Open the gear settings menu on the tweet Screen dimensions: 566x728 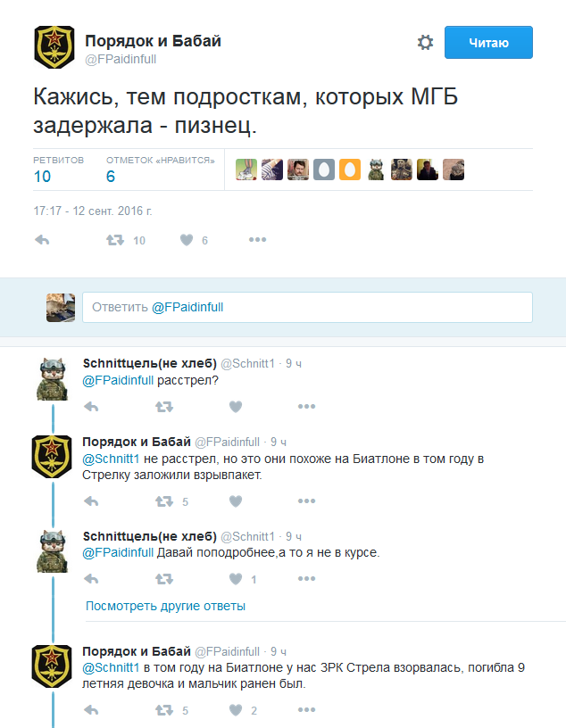click(425, 42)
